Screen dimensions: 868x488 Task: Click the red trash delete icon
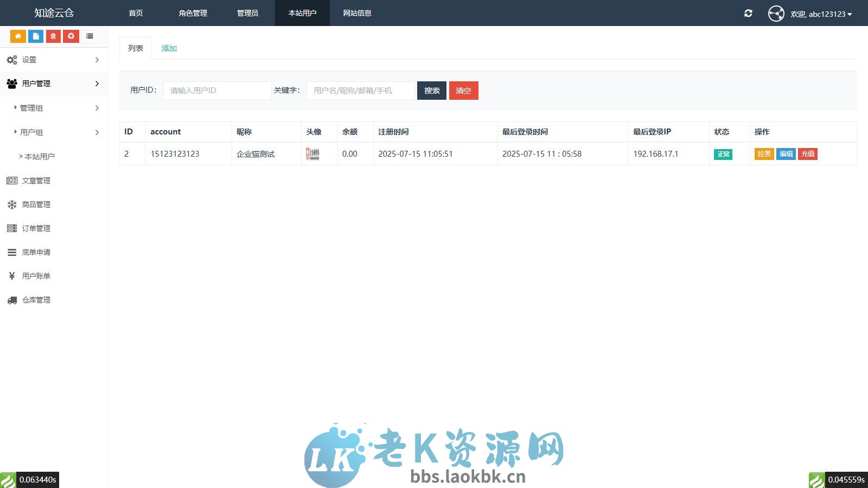(x=53, y=36)
